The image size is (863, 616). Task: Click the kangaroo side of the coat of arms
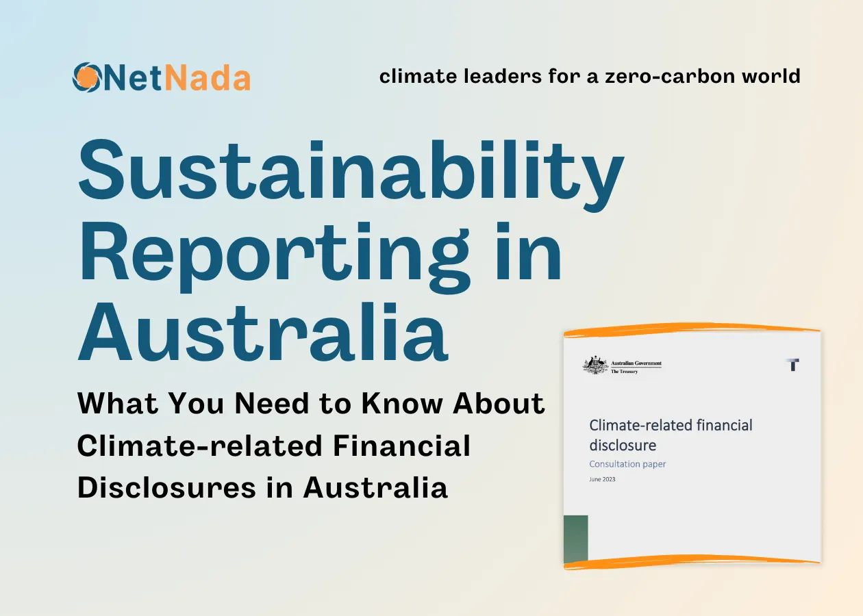[x=590, y=363]
